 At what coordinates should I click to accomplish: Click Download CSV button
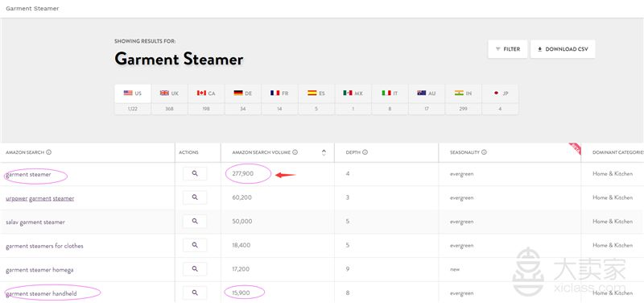click(563, 49)
